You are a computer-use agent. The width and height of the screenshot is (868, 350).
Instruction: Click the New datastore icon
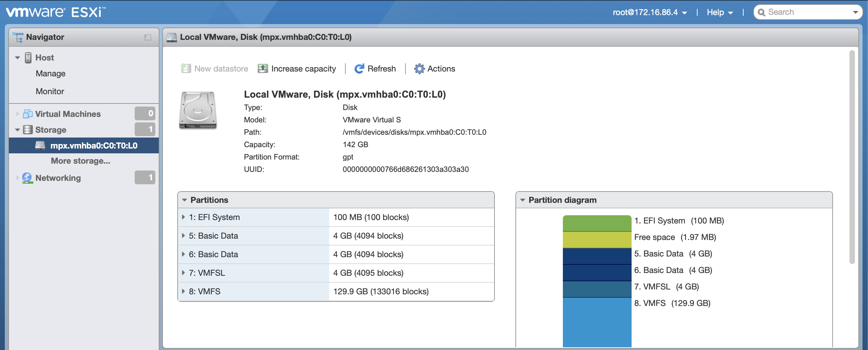pyautogui.click(x=186, y=68)
